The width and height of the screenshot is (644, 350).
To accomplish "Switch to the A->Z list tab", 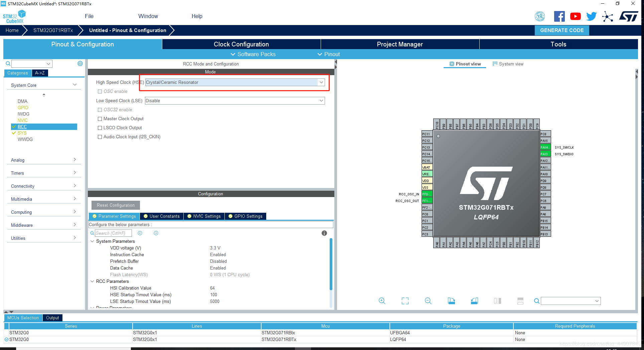I will pyautogui.click(x=40, y=73).
